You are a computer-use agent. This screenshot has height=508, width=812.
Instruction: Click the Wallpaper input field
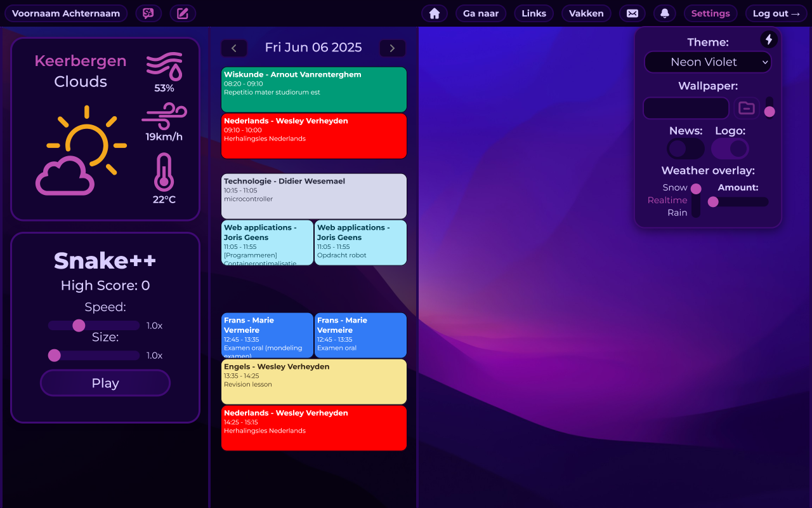[x=686, y=108]
